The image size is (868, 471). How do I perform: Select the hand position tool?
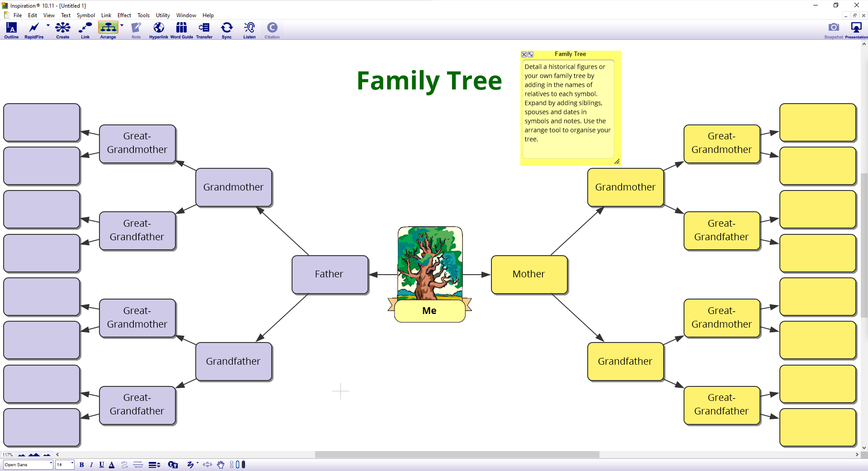221,465
